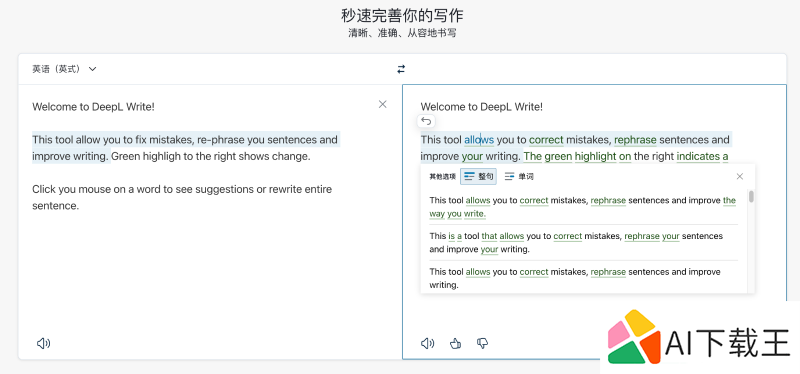Close the alternatives suggestion popup
This screenshot has width=800, height=374.
click(740, 177)
